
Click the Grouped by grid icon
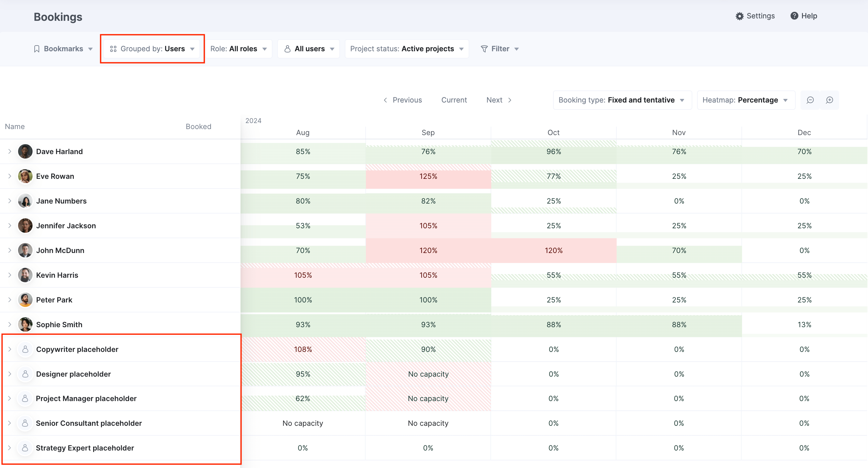pyautogui.click(x=113, y=49)
